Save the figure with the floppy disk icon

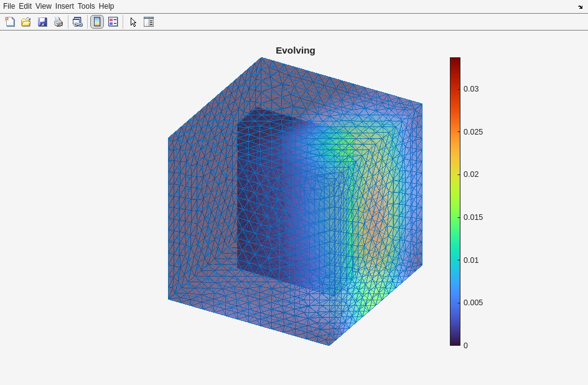point(42,22)
